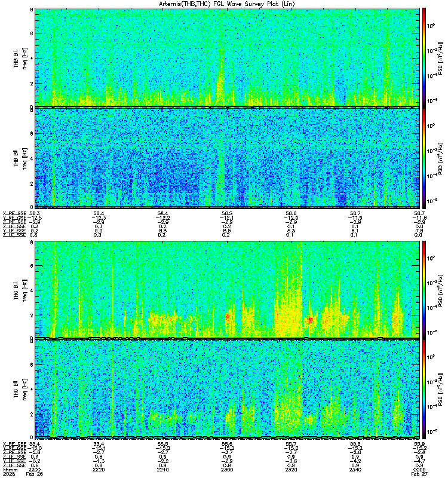Viewport: 448px width, 478px height.
Task: Click the THB X_RE_GSE value '56.6'
Action: click(291, 213)
